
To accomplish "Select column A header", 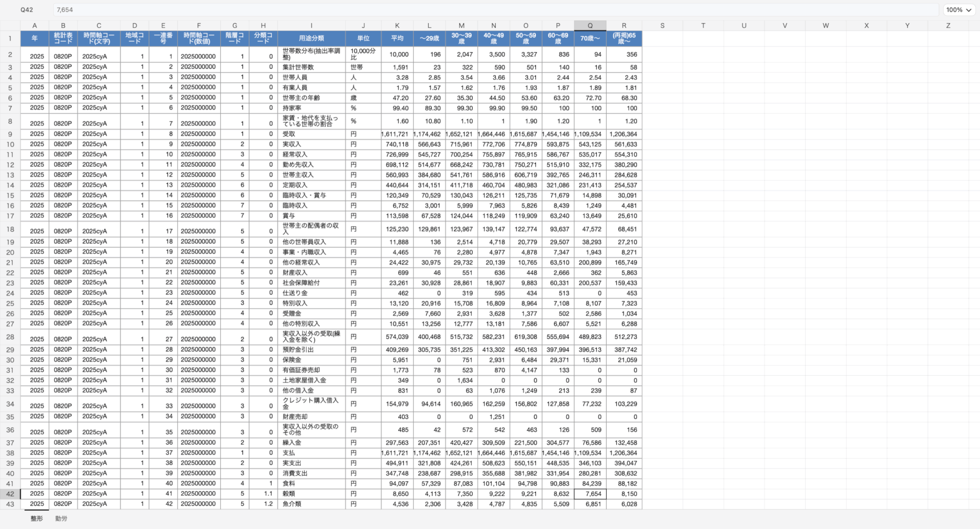I will 34,25.
